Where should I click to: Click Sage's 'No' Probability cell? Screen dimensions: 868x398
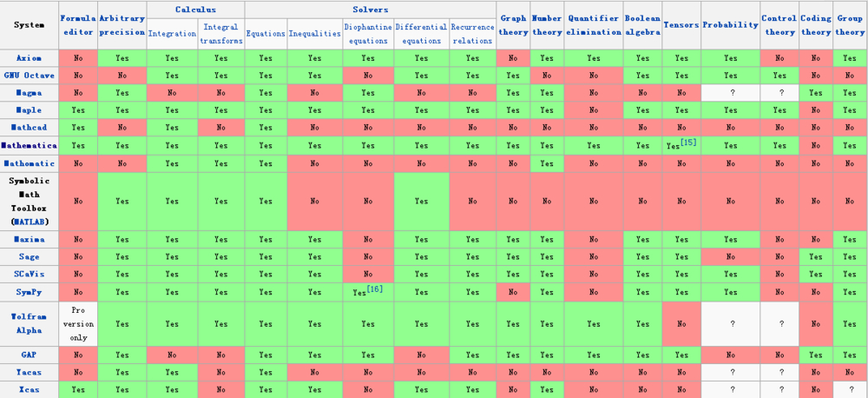click(x=730, y=257)
